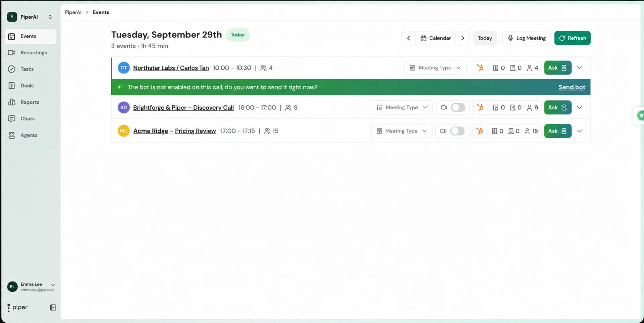Expand the Brightforge event row
Viewport: 644px width, 323px height.
point(579,108)
